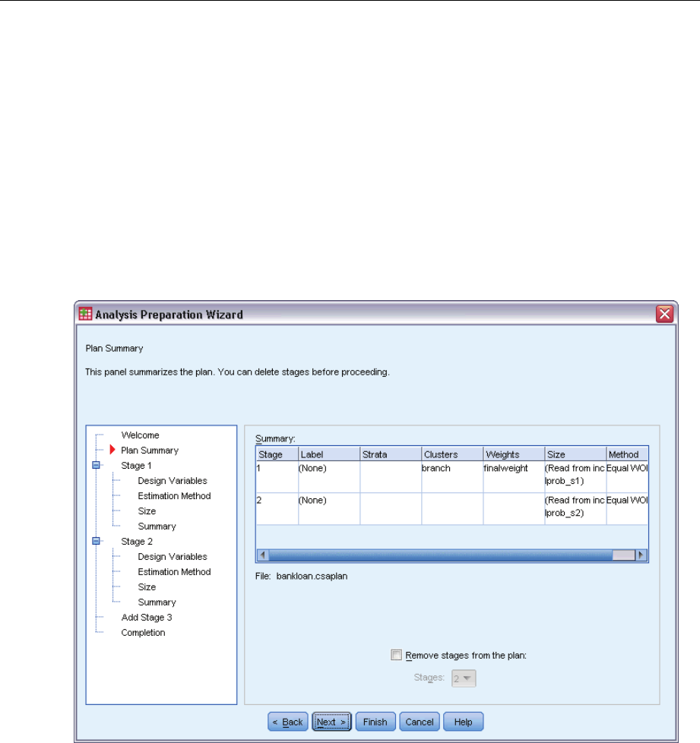
Task: Click the Cancel button
Action: pyautogui.click(x=420, y=722)
